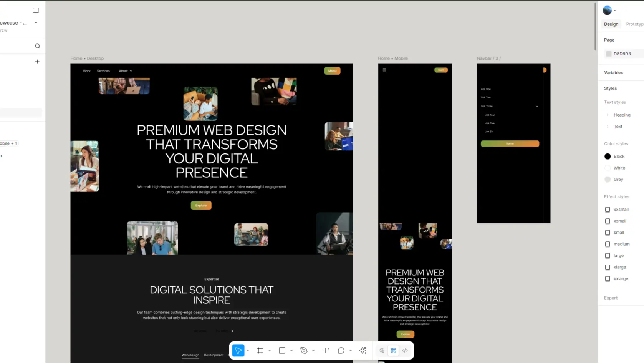Image resolution: width=644 pixels, height=363 pixels.
Task: Switch to the Prototype tab
Action: [x=634, y=24]
